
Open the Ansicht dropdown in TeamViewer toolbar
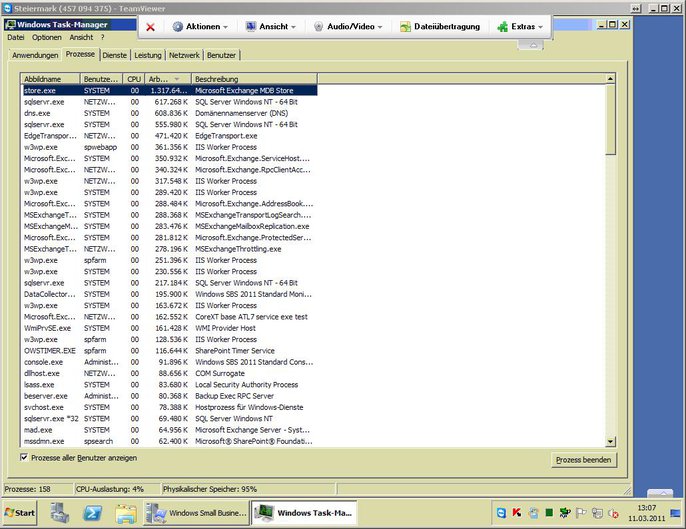point(271,27)
